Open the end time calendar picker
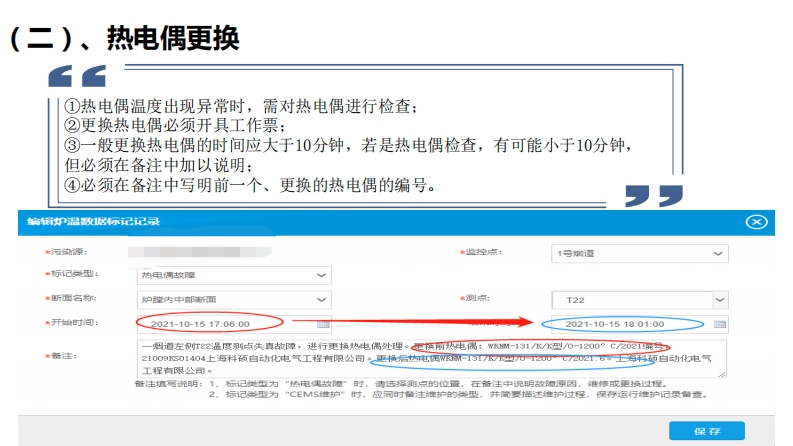This screenshot has height=446, width=793. pyautogui.click(x=719, y=324)
